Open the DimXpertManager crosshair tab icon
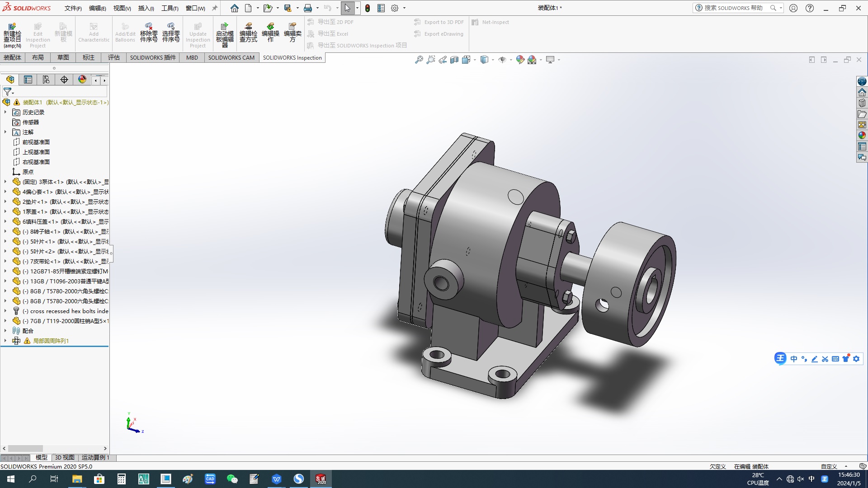This screenshot has height=488, width=868. pos(64,80)
